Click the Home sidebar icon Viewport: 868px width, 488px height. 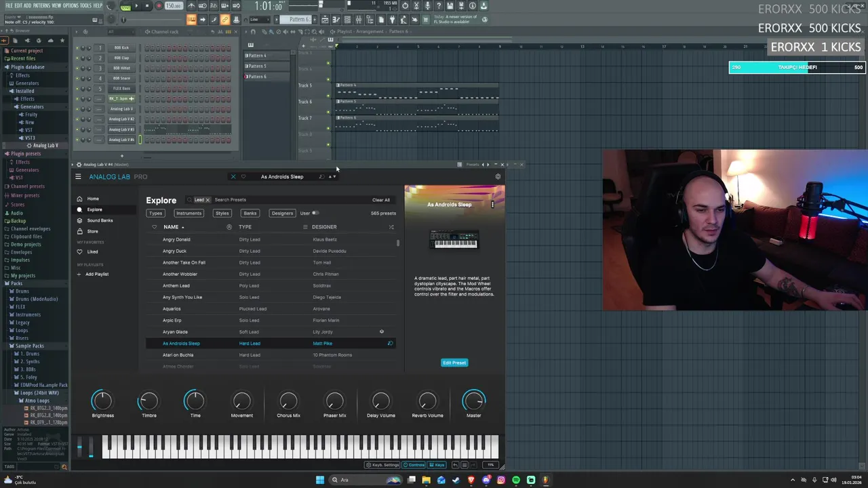[x=79, y=199]
